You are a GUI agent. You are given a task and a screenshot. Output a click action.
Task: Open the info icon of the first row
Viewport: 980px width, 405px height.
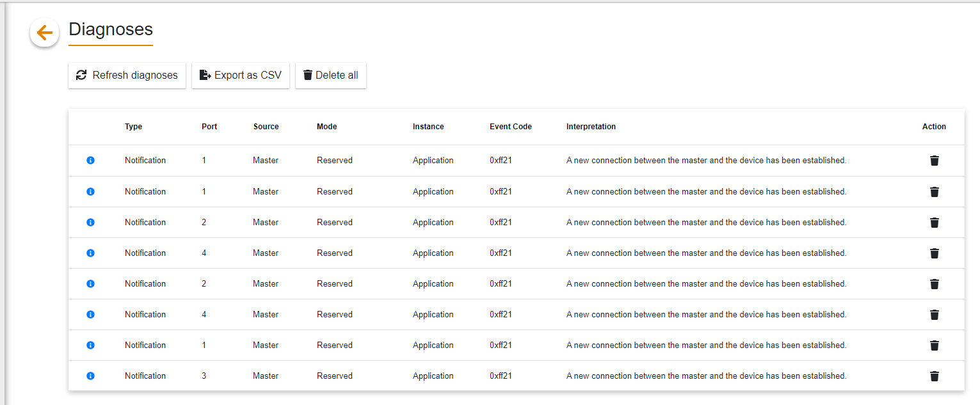point(90,161)
